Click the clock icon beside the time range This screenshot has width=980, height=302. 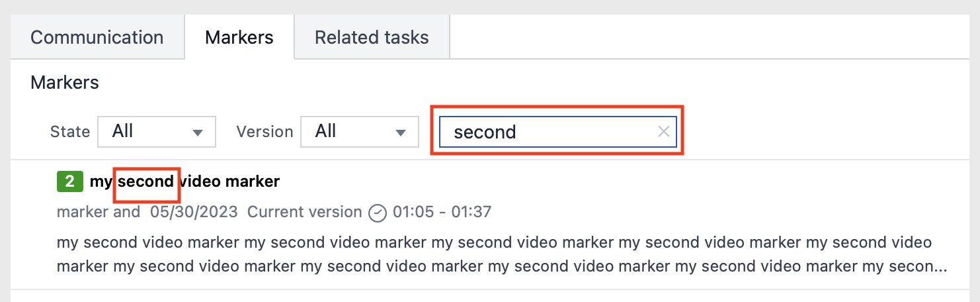(378, 213)
